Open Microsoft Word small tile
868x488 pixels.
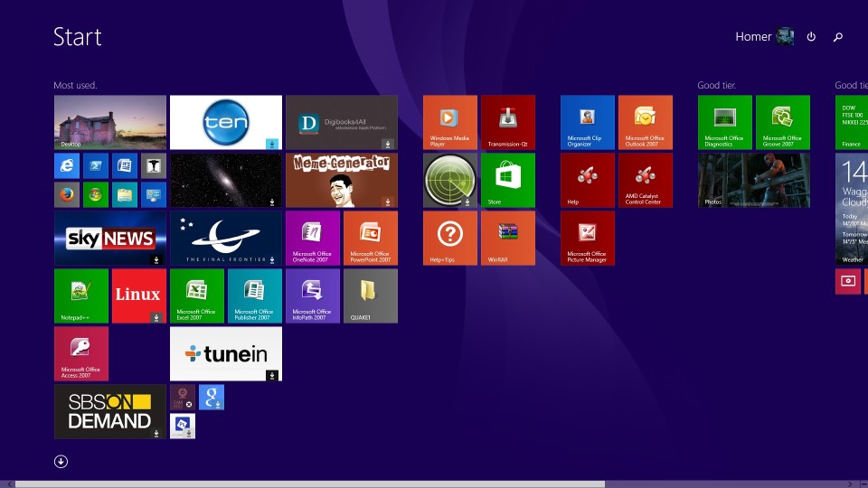click(x=125, y=165)
